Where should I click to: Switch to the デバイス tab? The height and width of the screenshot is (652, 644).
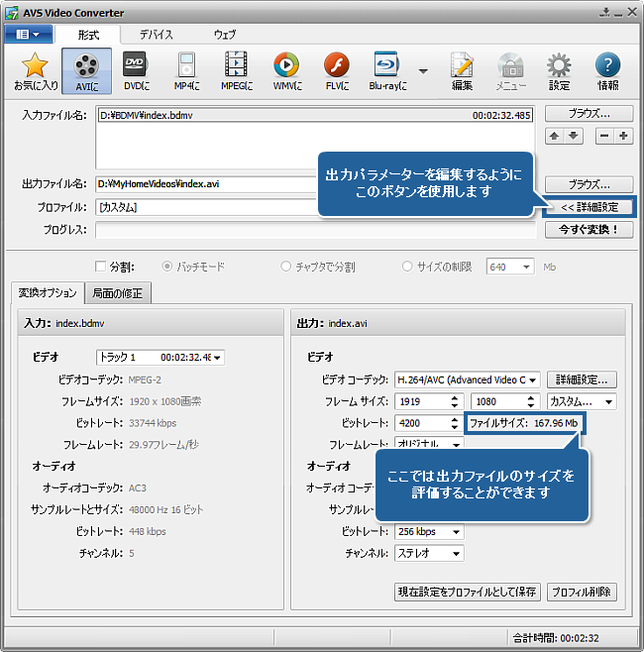[156, 34]
